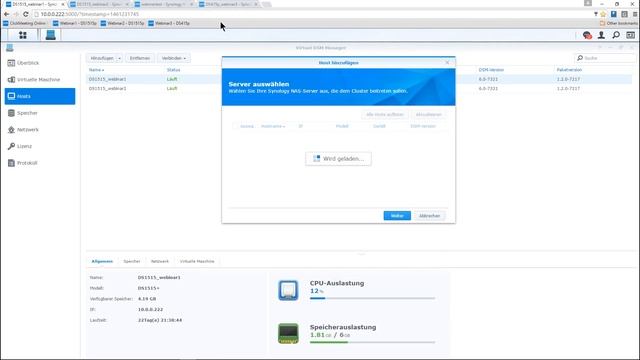
Task: Click the Hinzufügen button
Action: click(x=102, y=58)
